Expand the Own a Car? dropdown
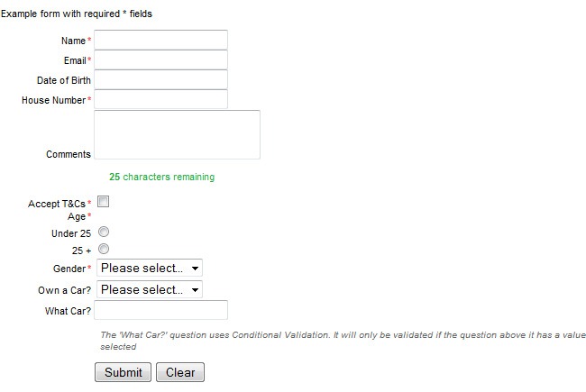Image resolution: width=586 pixels, height=392 pixels. click(x=150, y=290)
